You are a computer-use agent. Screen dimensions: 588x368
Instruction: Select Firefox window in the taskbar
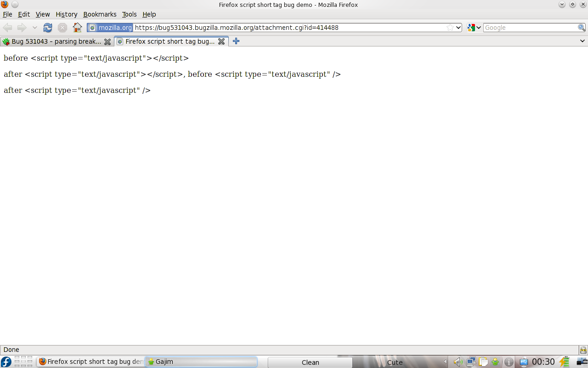[x=91, y=362]
